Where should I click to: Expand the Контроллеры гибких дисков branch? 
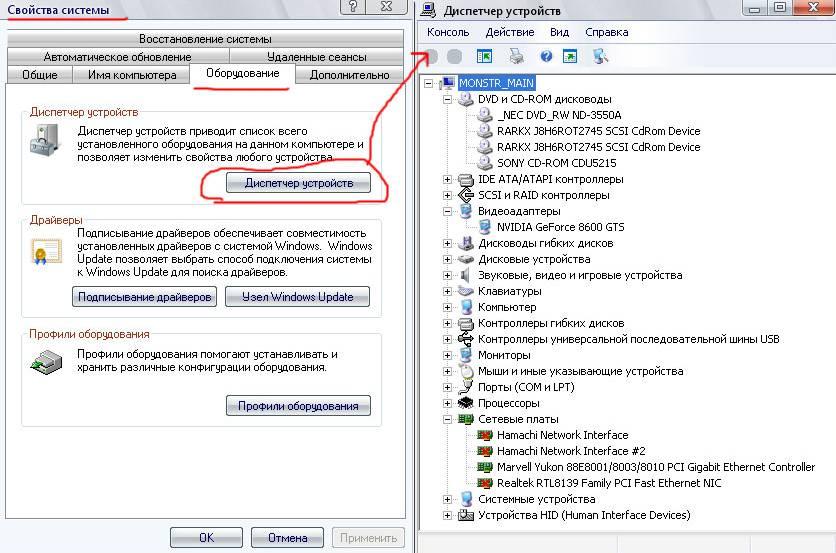447,323
